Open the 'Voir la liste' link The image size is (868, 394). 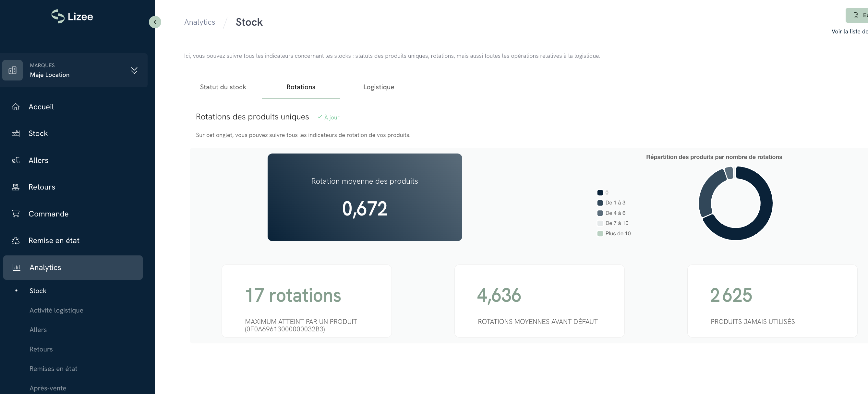click(x=849, y=31)
